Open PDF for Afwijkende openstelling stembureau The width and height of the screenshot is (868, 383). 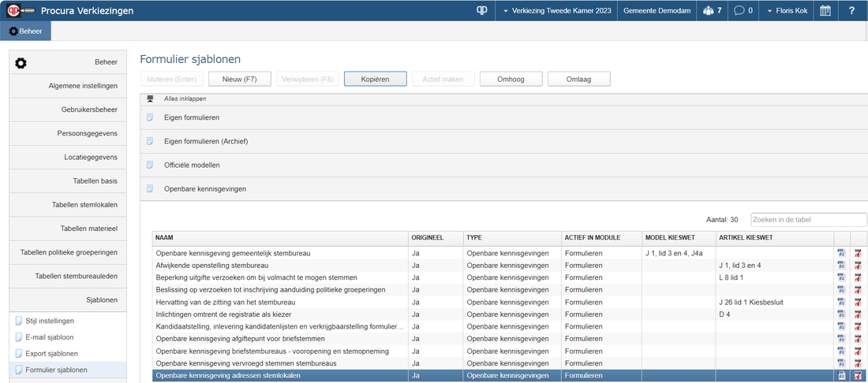(x=858, y=266)
